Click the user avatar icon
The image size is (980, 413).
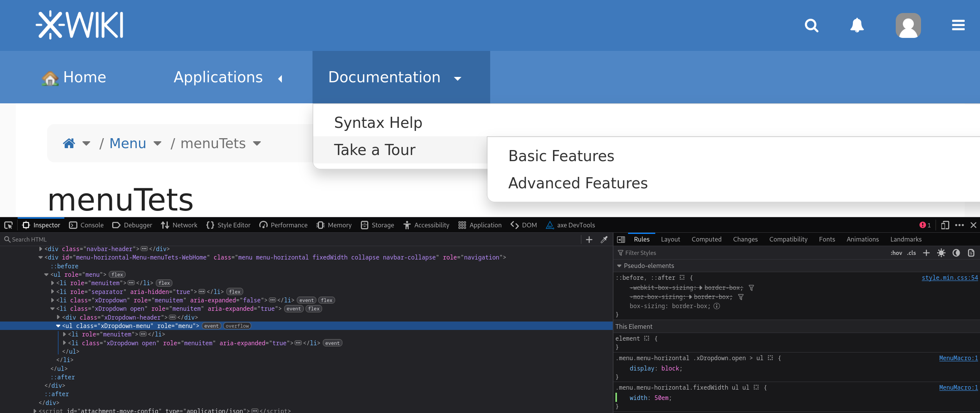[908, 26]
